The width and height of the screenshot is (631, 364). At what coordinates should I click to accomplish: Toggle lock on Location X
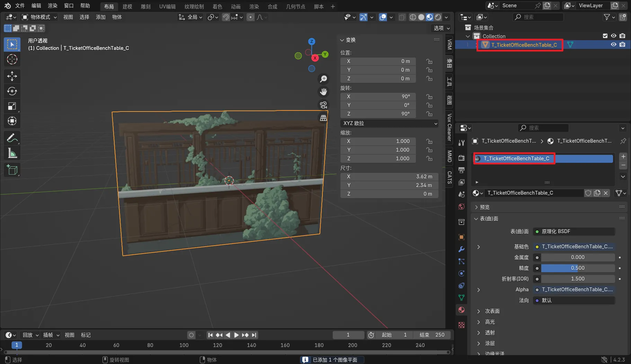click(x=429, y=61)
